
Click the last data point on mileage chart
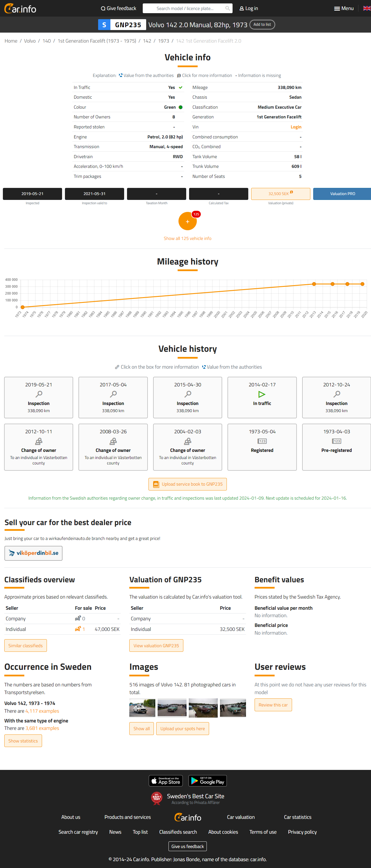[362, 284]
